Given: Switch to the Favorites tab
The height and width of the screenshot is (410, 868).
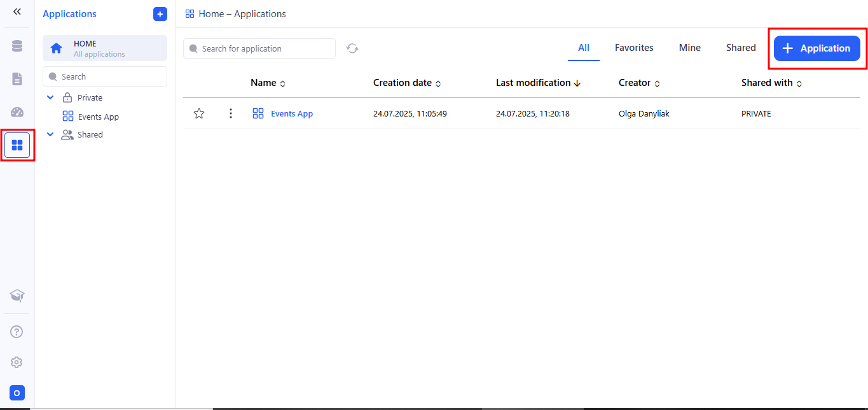Looking at the screenshot, I should tap(633, 48).
